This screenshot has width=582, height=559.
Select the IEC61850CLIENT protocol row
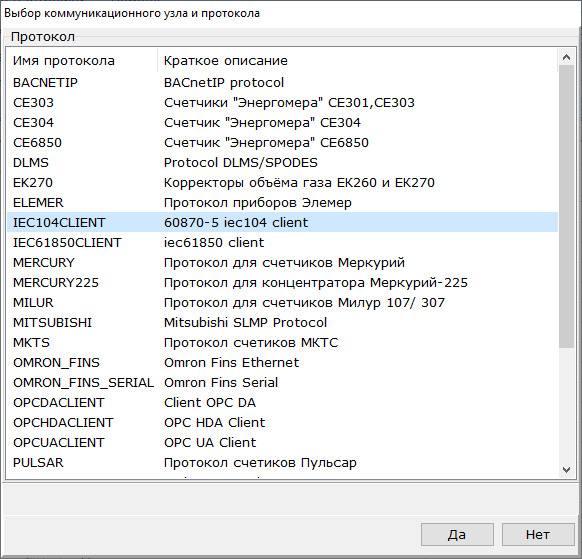[x=282, y=242]
